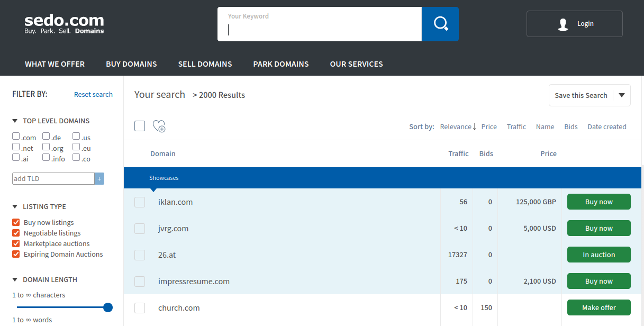
Task: Click the 125,000 GBP price cell
Action: (536, 202)
